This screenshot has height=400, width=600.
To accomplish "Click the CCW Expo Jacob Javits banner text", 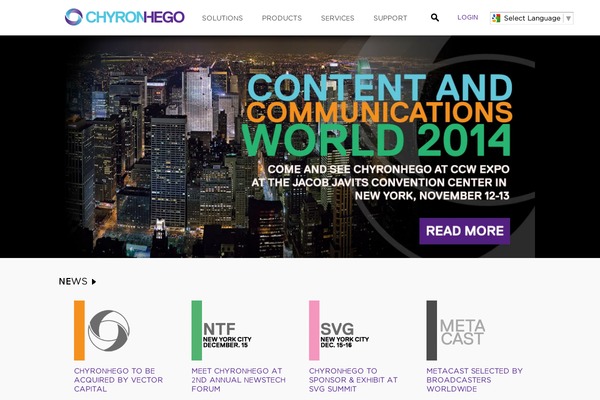I will (380, 182).
